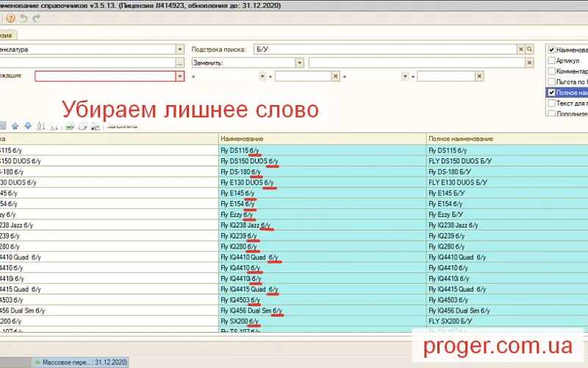588x368 pixels.
Task: Invert row checks icon in toolbar
Action: click(96, 127)
